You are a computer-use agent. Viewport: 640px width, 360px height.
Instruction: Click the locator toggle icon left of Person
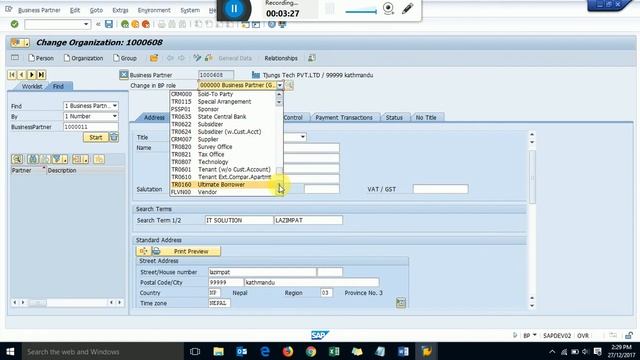[x=15, y=58]
